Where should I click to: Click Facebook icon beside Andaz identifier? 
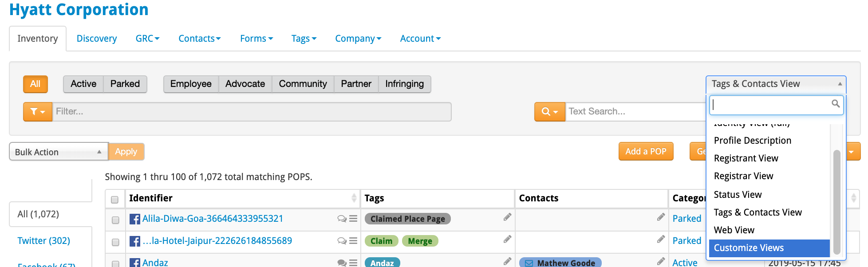coord(134,263)
